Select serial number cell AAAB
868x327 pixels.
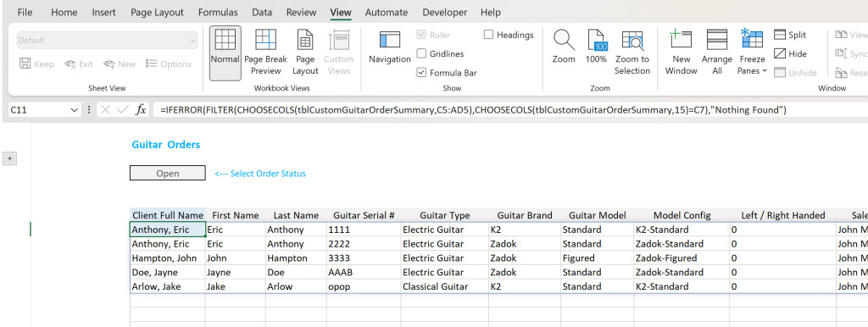coord(364,273)
